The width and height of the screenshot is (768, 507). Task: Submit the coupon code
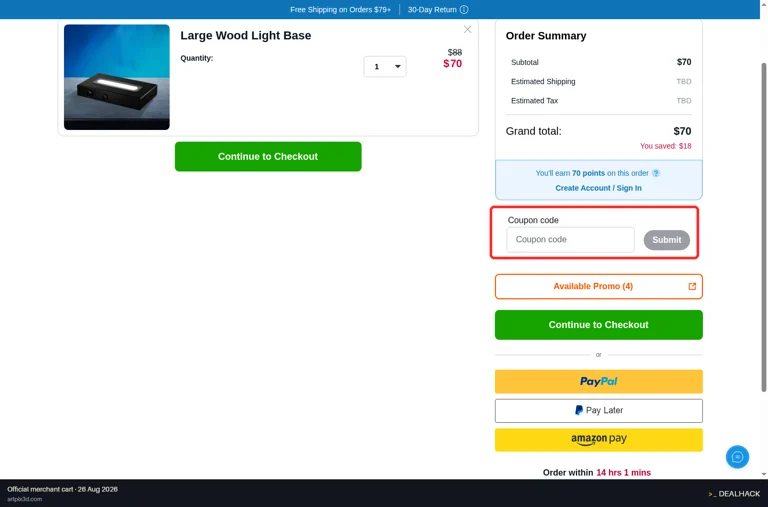coord(667,240)
